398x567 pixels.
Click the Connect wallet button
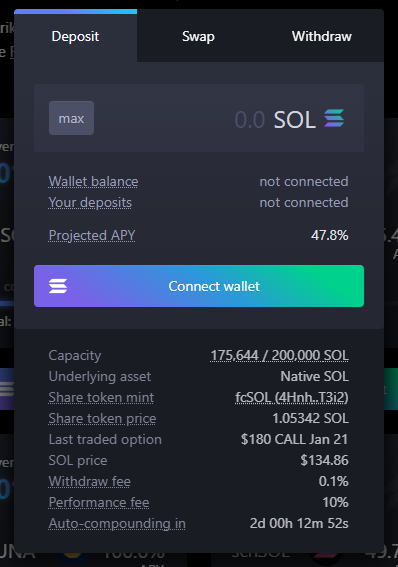coord(199,286)
